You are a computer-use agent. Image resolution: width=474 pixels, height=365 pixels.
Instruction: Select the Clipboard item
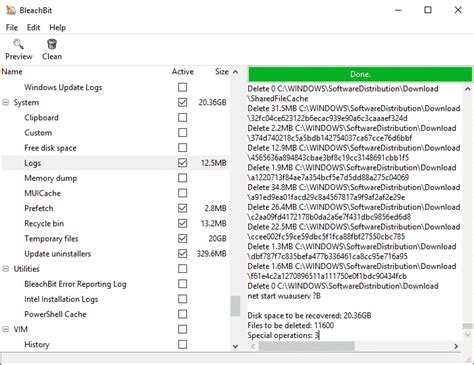(x=41, y=118)
